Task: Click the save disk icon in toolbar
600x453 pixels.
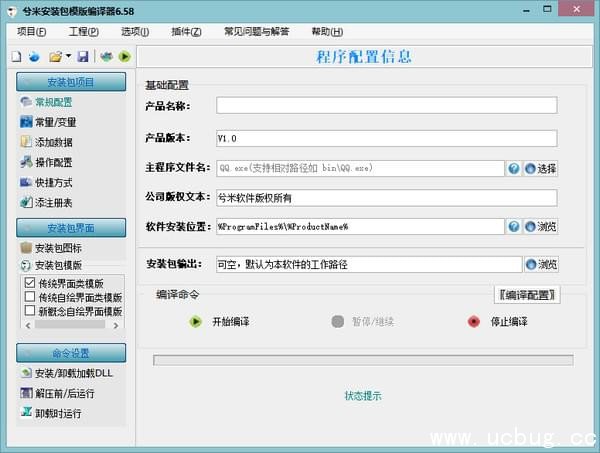Action: tap(83, 57)
